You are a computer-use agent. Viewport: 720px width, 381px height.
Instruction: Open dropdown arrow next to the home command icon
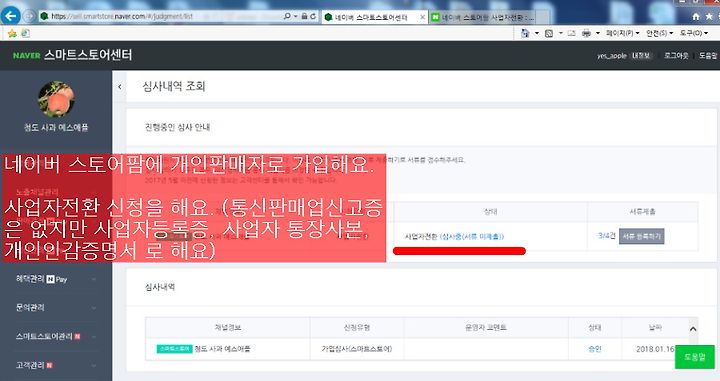536,33
